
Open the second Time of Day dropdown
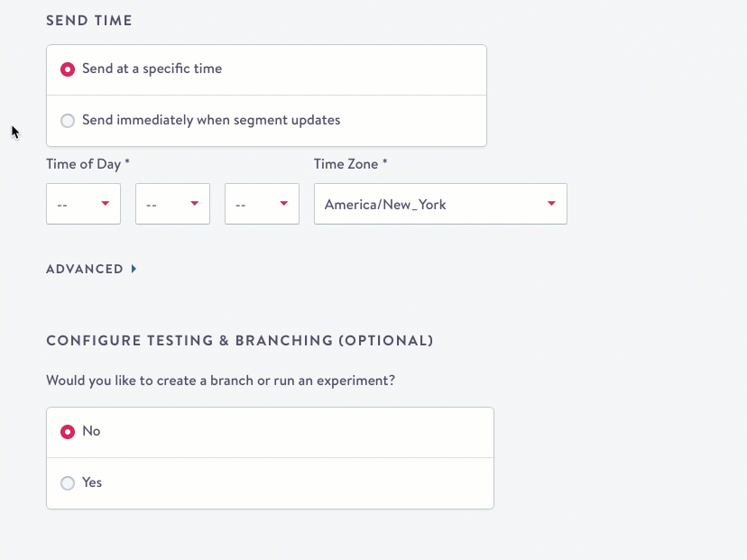[172, 205]
